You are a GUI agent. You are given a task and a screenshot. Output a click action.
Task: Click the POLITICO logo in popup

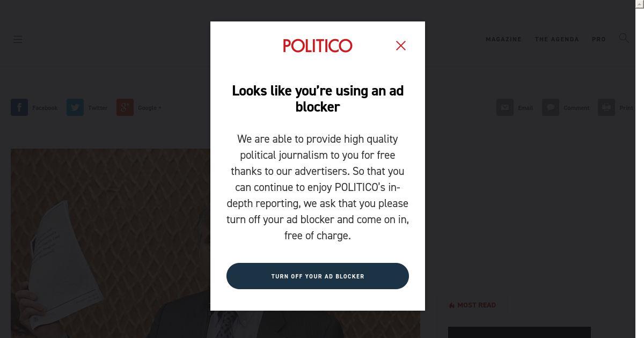click(318, 46)
